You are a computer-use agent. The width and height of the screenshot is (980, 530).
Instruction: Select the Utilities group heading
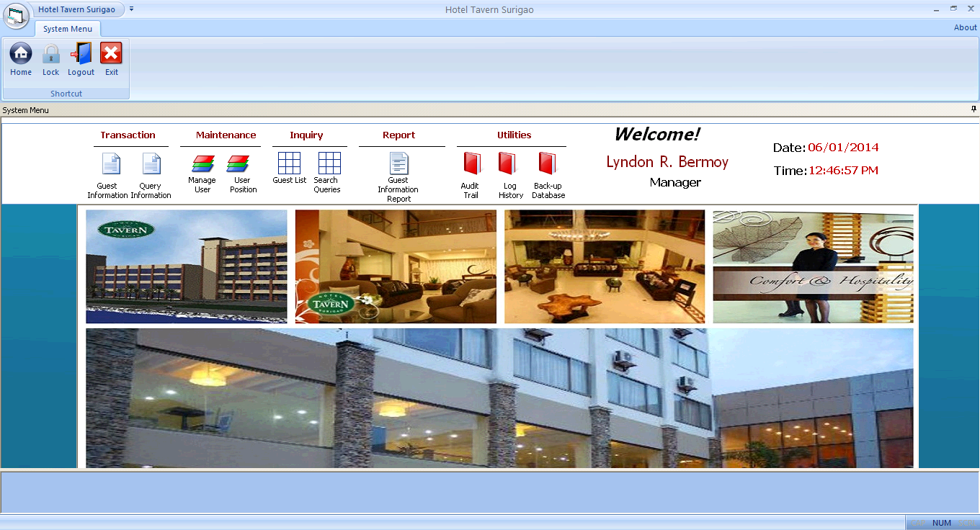tap(514, 135)
